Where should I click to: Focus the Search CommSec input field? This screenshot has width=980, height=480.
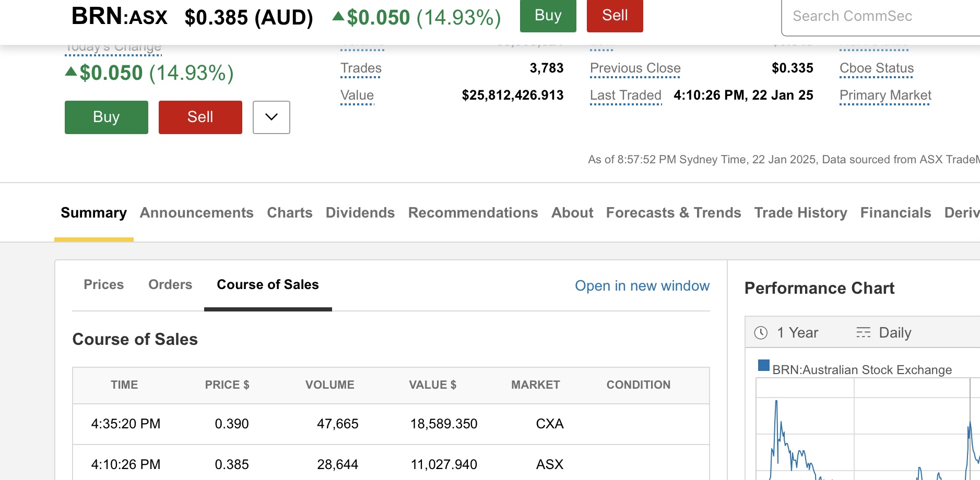coord(881,17)
